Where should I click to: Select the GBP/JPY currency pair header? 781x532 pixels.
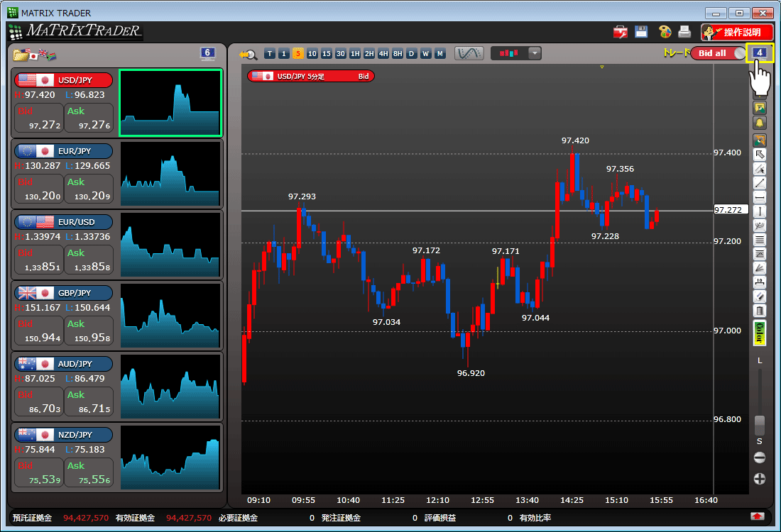(x=64, y=293)
